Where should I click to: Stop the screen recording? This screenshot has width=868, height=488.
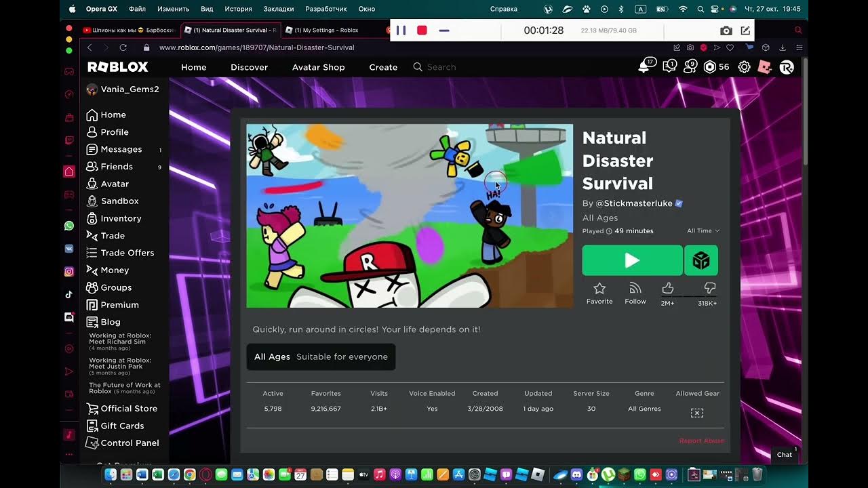[422, 30]
